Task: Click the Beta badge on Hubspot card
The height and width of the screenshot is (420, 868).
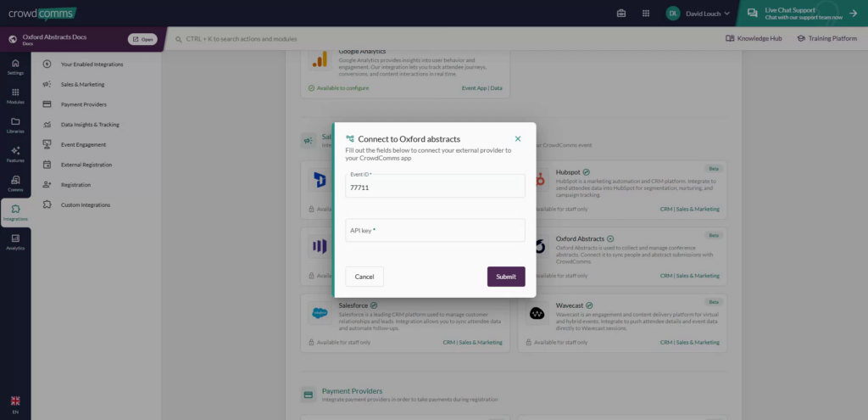Action: point(714,169)
